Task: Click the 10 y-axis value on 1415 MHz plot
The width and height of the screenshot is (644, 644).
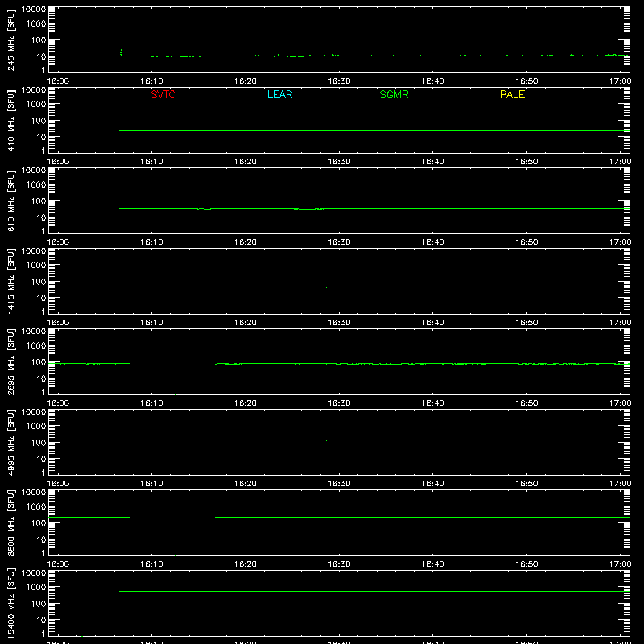Action: [x=41, y=298]
